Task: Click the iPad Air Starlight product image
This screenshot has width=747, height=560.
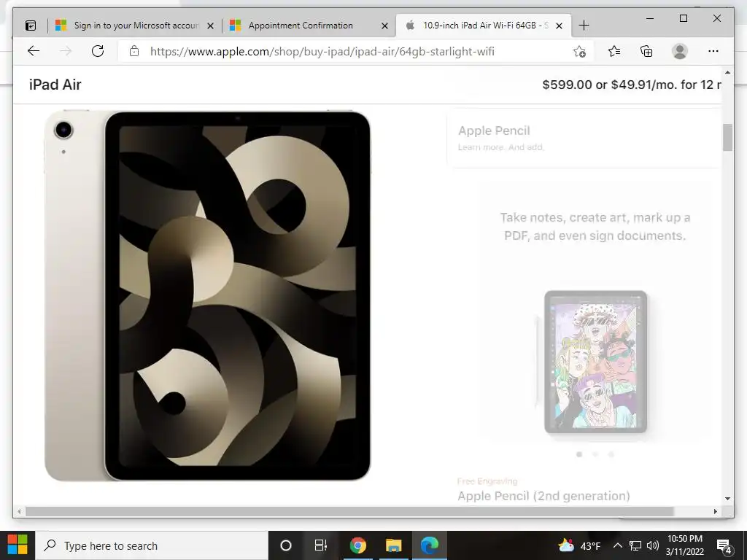Action: click(x=207, y=295)
